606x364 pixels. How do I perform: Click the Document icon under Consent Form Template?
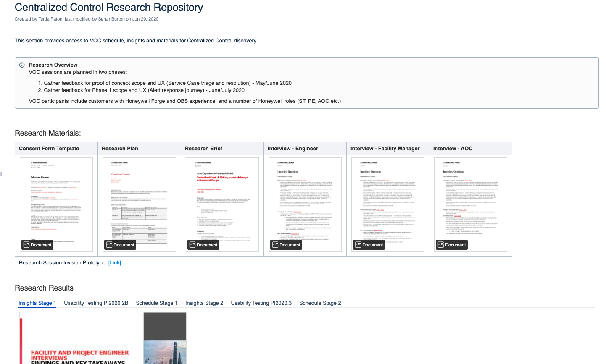[x=37, y=244]
